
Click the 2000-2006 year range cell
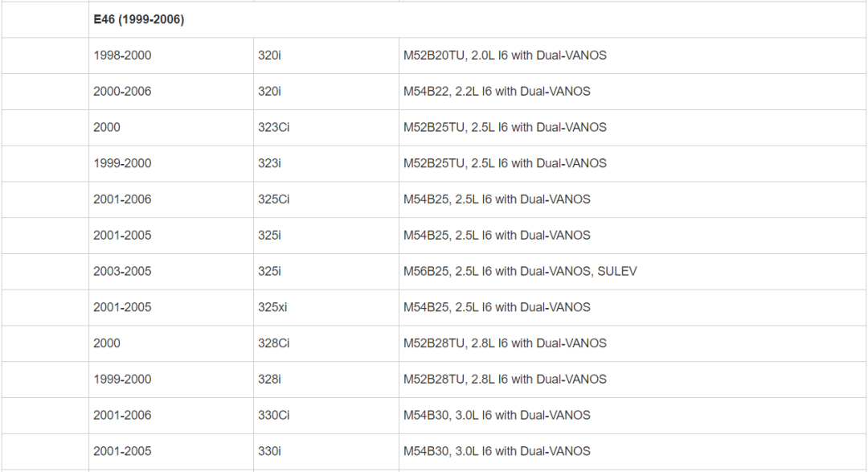click(122, 92)
